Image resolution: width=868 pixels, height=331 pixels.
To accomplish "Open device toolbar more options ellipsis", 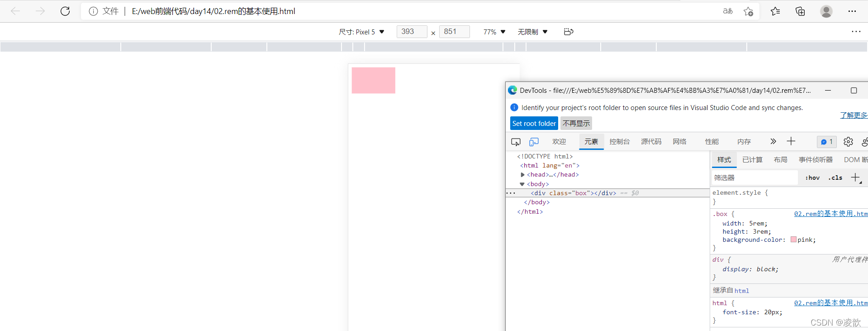I will (856, 31).
